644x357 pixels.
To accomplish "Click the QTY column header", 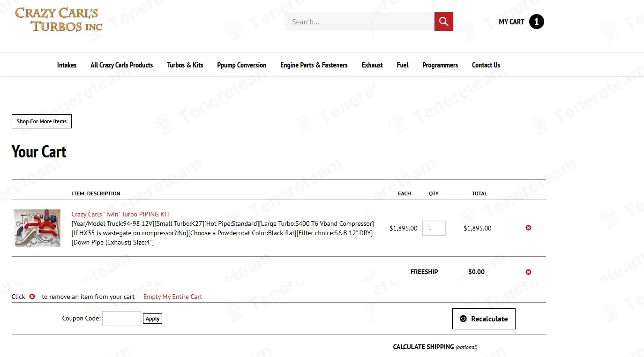I will point(434,193).
